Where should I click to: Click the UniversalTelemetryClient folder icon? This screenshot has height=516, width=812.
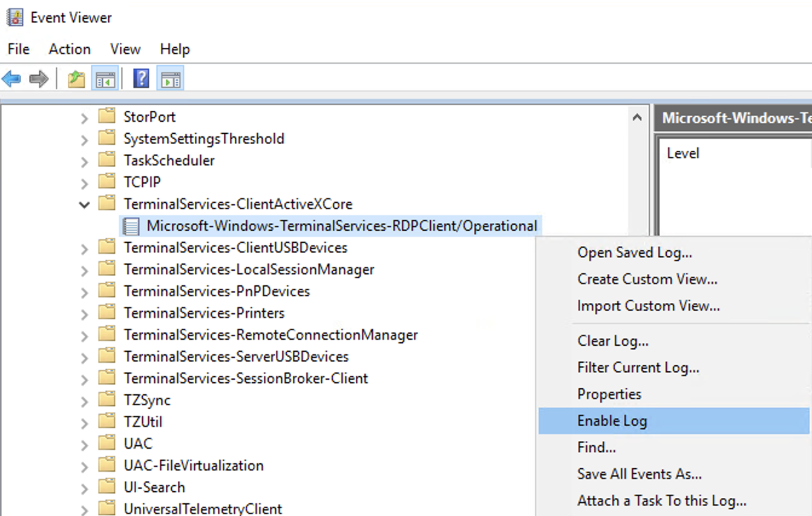[107, 508]
